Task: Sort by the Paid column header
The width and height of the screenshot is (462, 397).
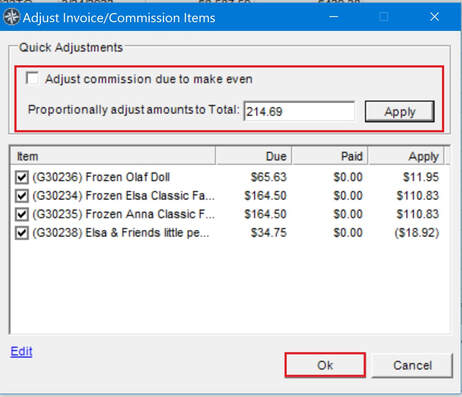Action: coord(330,156)
